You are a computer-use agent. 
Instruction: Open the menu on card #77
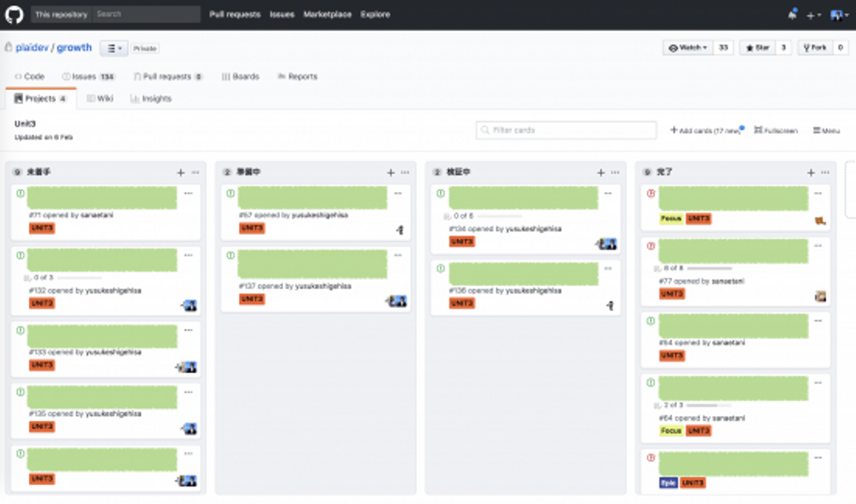pyautogui.click(x=818, y=245)
